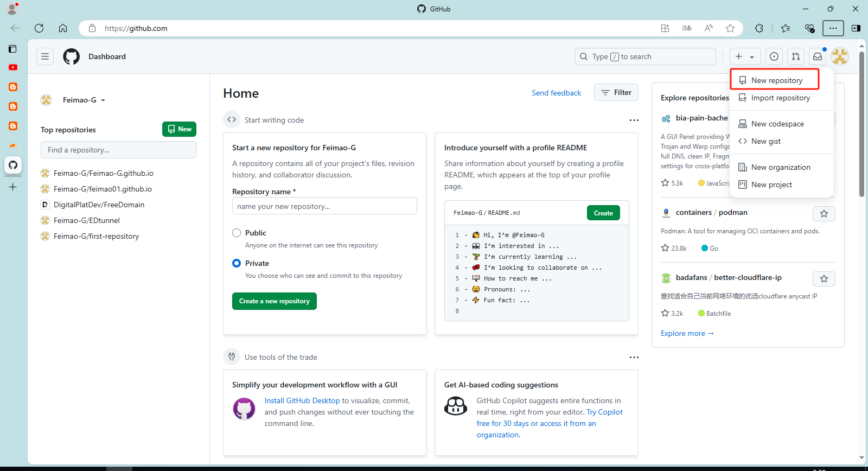
Task: Go to the browser home page icon
Action: pyautogui.click(x=63, y=28)
